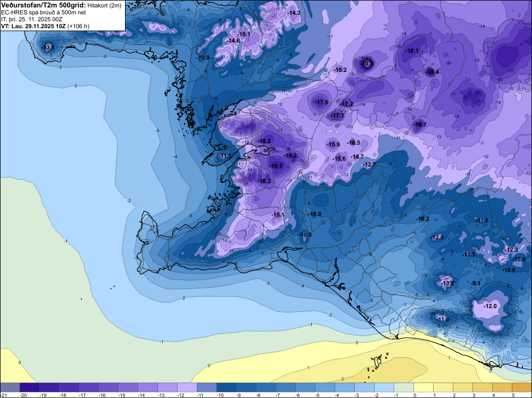Click the 5 tick label in the legend
The width and height of the screenshot is (532, 398).
(x=513, y=395)
